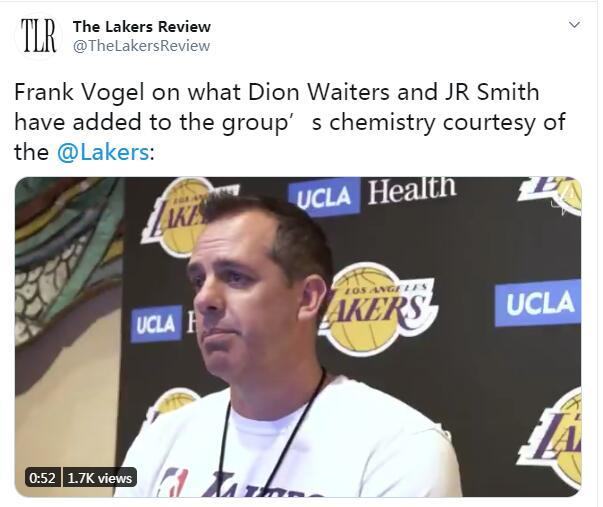The image size is (603, 507).
Task: Click the cropped Lakers logo in bottom-right of video
Action: coord(551,443)
